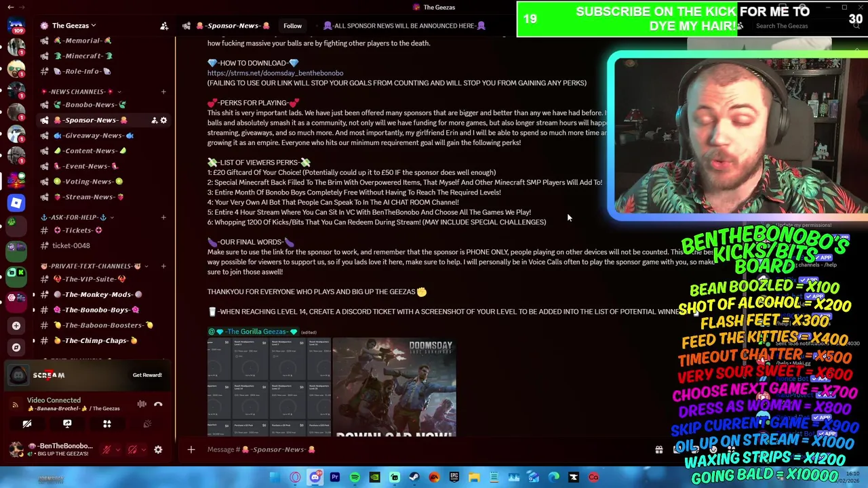868x488 pixels.
Task: Open Steam from the taskbar
Action: [x=414, y=477]
